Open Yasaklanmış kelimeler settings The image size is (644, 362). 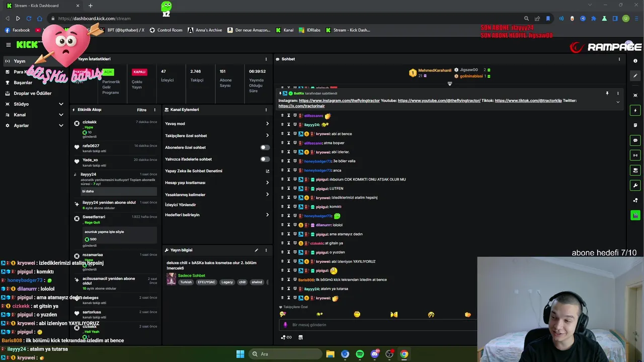pos(267,195)
